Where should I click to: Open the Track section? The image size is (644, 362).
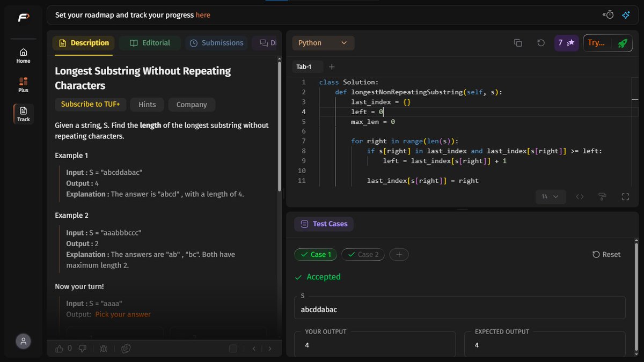(23, 114)
